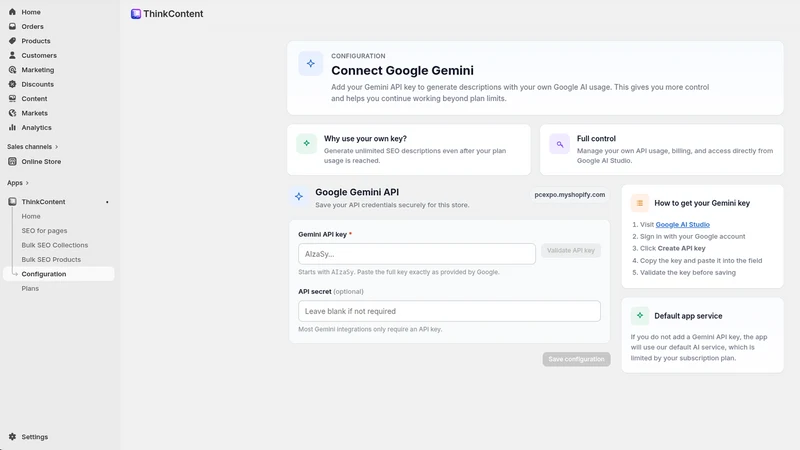The width and height of the screenshot is (800, 450).
Task: Click the Save configuration button
Action: [x=577, y=359]
